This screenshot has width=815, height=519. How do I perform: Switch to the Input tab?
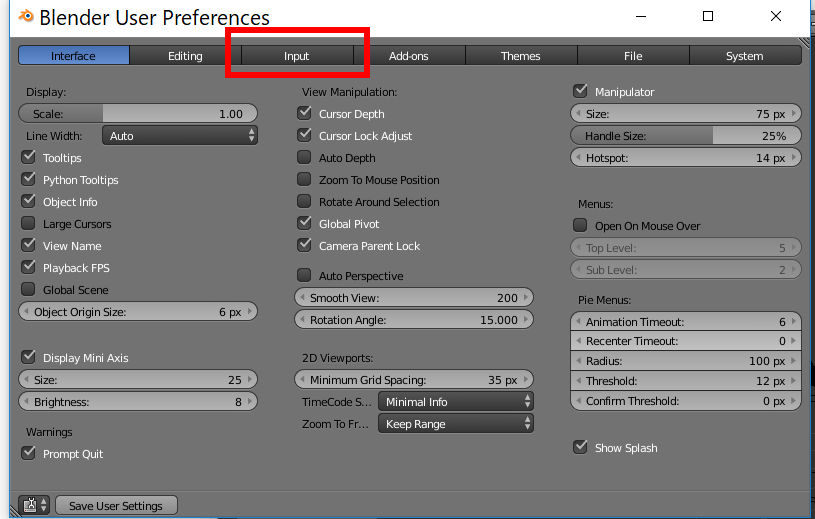pos(297,56)
